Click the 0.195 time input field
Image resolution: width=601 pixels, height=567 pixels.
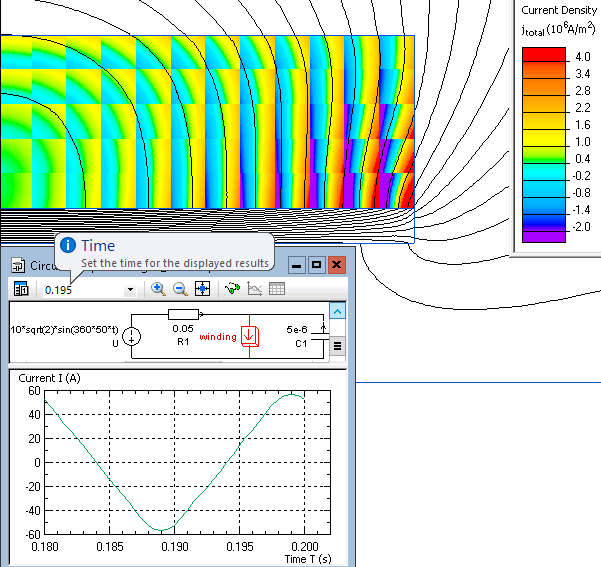[x=84, y=290]
